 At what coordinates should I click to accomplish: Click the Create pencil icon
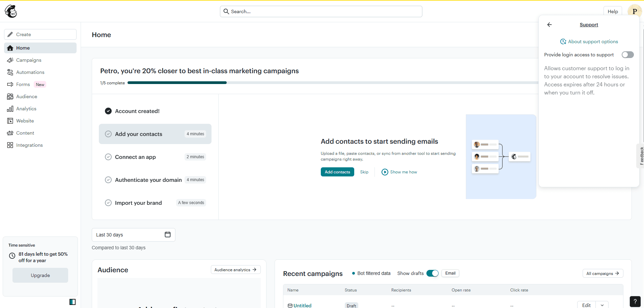(x=10, y=34)
